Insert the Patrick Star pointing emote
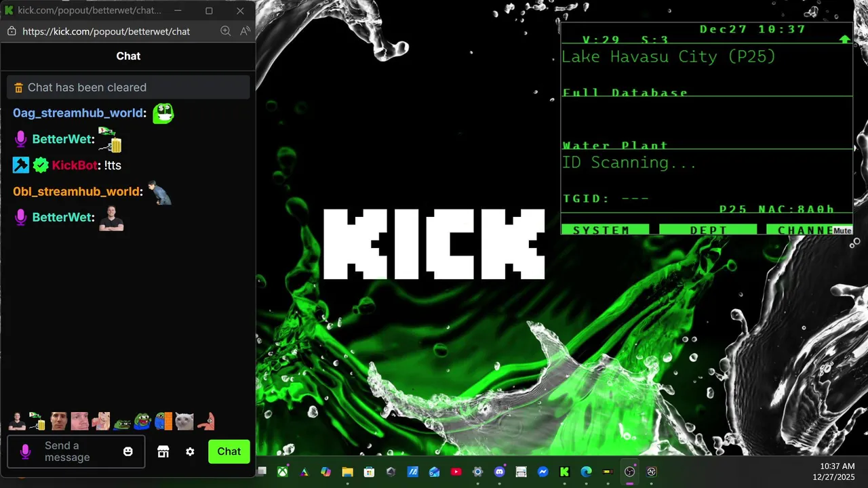 pos(206,421)
